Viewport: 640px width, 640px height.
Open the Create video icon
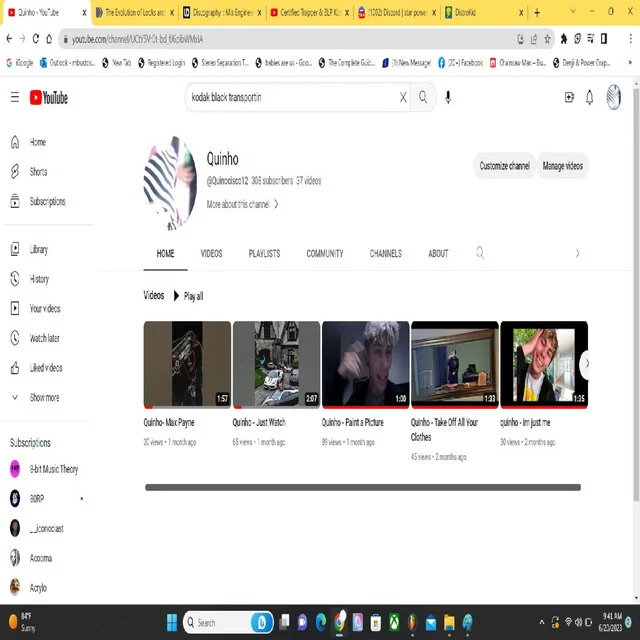pos(569,97)
